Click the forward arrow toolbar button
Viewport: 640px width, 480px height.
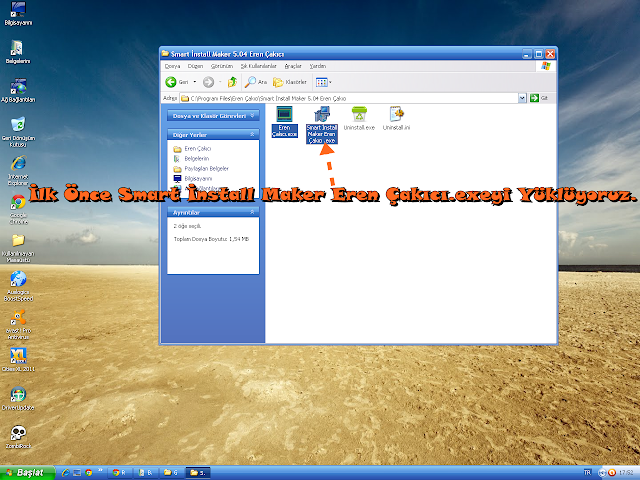point(209,82)
